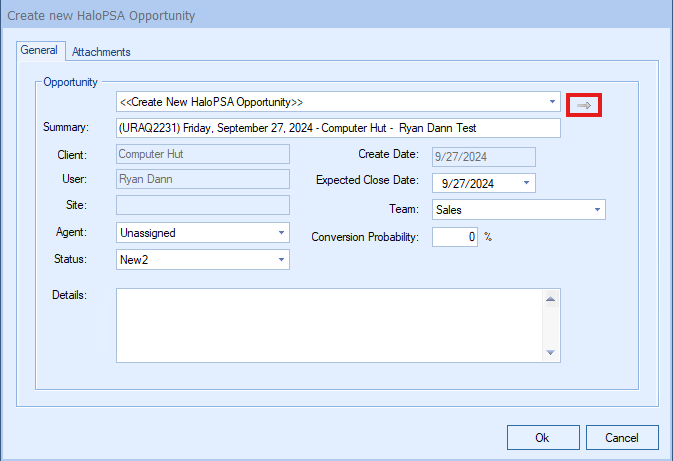Click into the Summary text field
This screenshot has height=461, width=673.
coord(338,128)
